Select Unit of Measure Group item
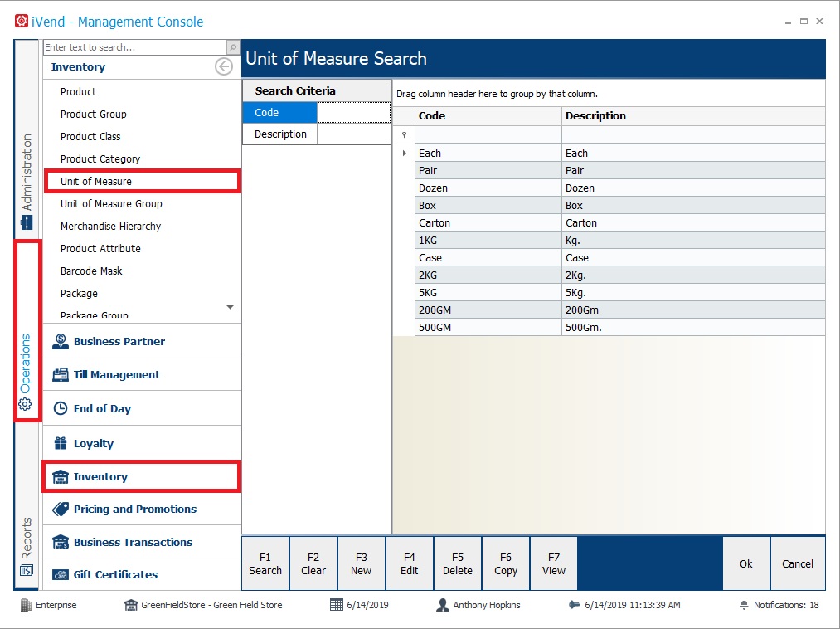This screenshot has height=629, width=840. [x=111, y=203]
